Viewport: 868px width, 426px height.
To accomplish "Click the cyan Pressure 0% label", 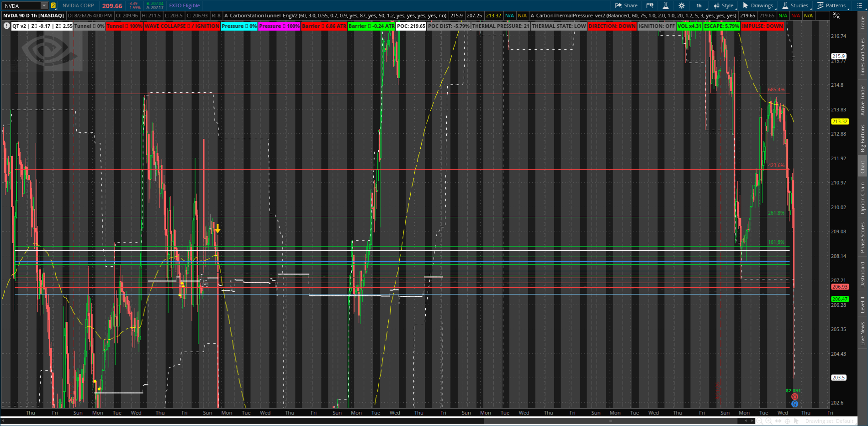I will pos(239,26).
